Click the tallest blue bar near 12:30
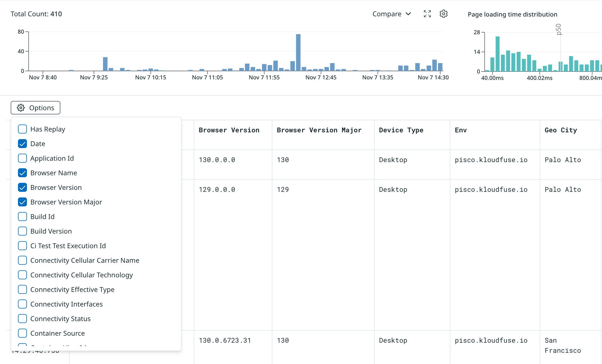The height and width of the screenshot is (364, 602). (298, 52)
